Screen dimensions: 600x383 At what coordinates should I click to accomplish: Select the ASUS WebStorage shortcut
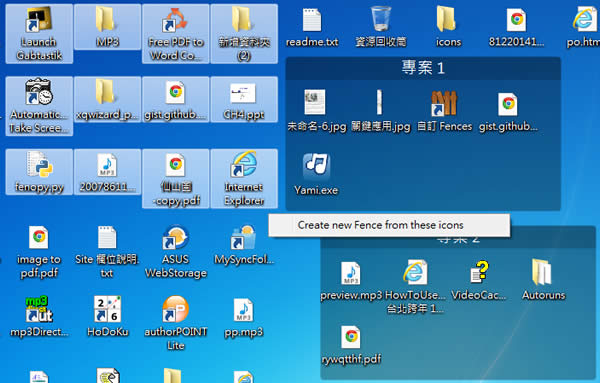(x=176, y=252)
